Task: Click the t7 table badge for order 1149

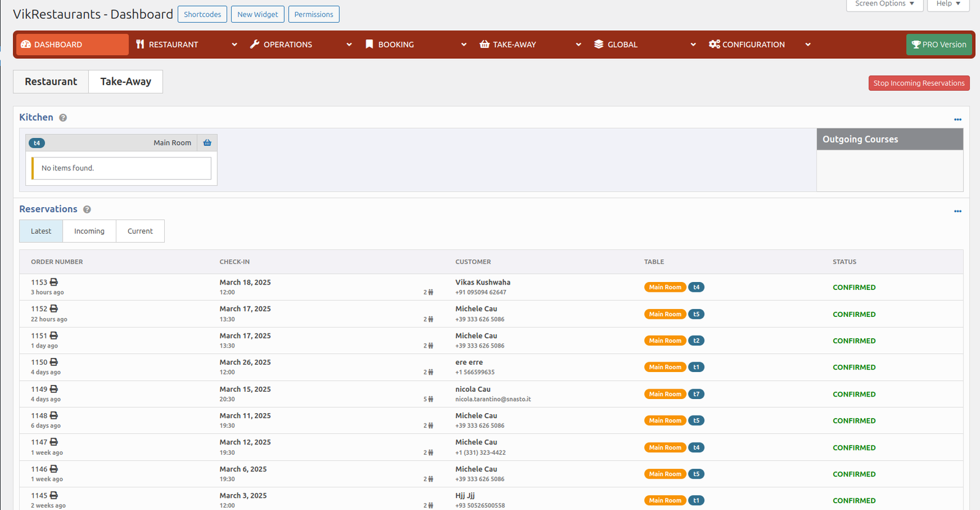Action: [x=696, y=394]
